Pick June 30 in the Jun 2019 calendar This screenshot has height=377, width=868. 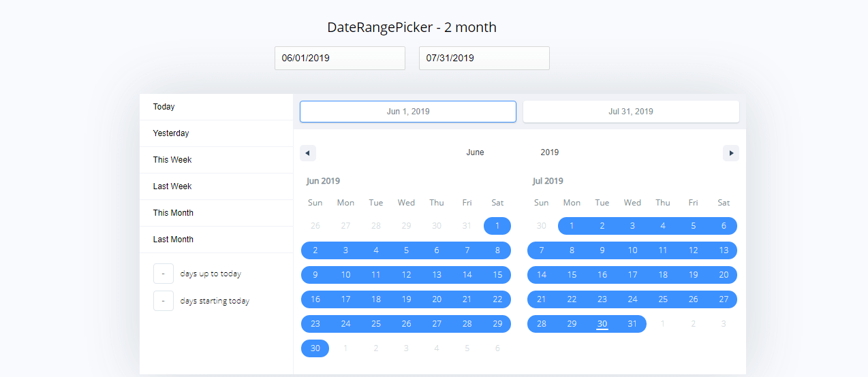(x=315, y=348)
